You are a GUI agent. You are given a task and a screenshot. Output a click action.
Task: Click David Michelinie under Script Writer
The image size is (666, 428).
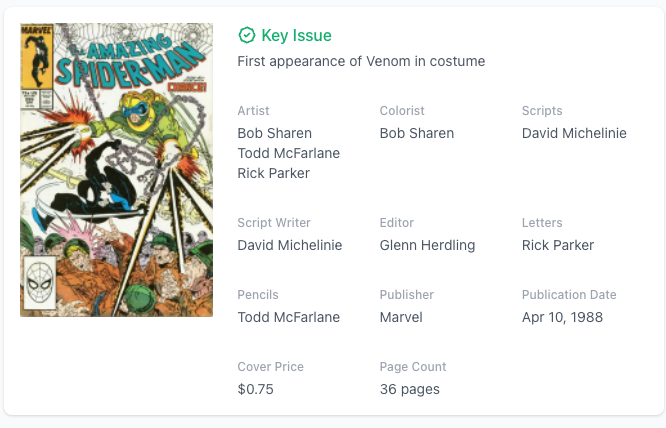pyautogui.click(x=289, y=245)
